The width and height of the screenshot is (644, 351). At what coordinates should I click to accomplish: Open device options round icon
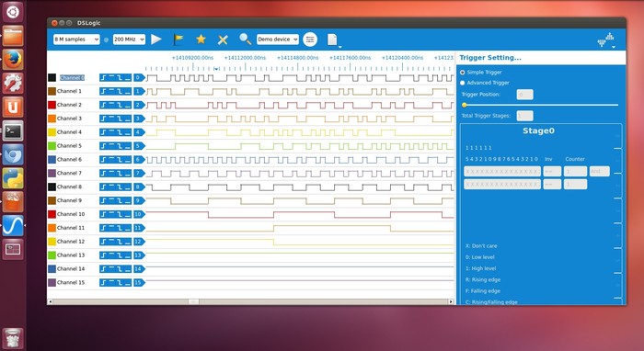310,40
